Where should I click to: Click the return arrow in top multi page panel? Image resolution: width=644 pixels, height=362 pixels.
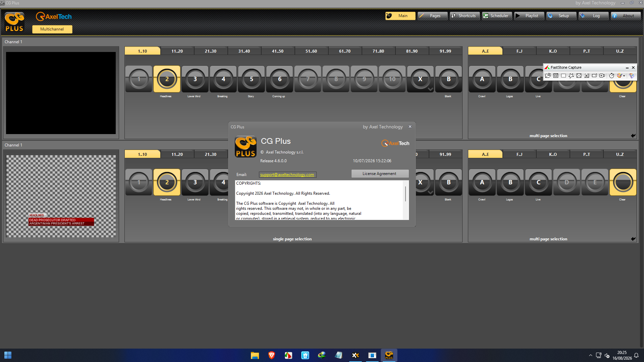(x=633, y=136)
